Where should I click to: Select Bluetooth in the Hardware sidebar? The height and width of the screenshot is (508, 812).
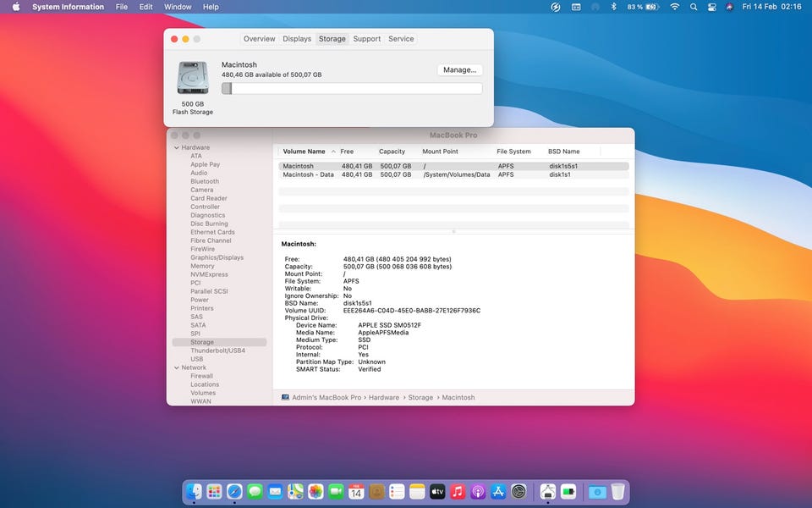pyautogui.click(x=205, y=181)
